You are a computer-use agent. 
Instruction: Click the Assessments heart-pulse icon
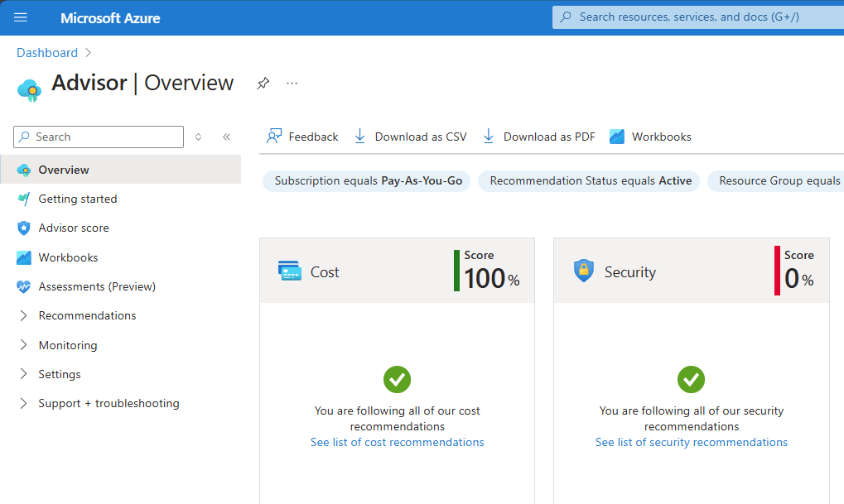tap(24, 286)
